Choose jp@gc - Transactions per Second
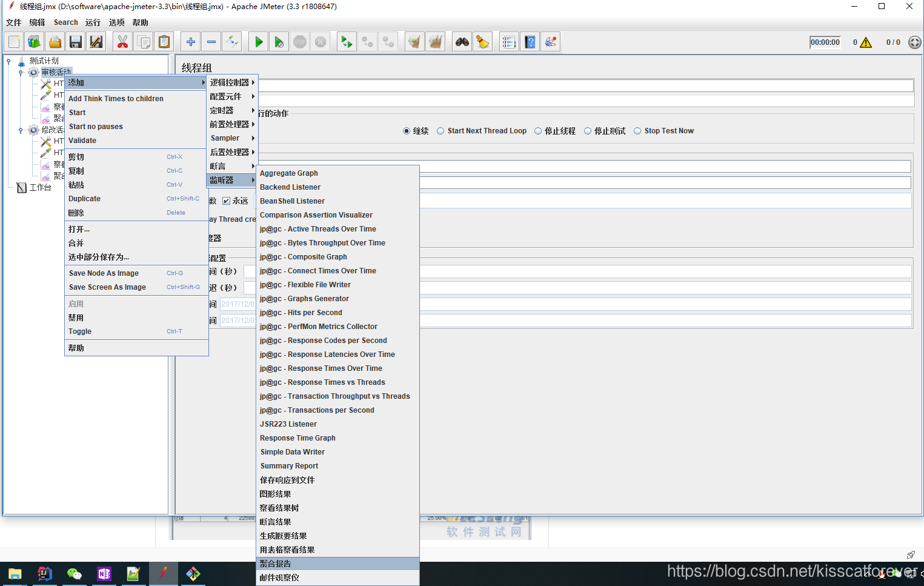The width and height of the screenshot is (924, 586). pyautogui.click(x=337, y=410)
